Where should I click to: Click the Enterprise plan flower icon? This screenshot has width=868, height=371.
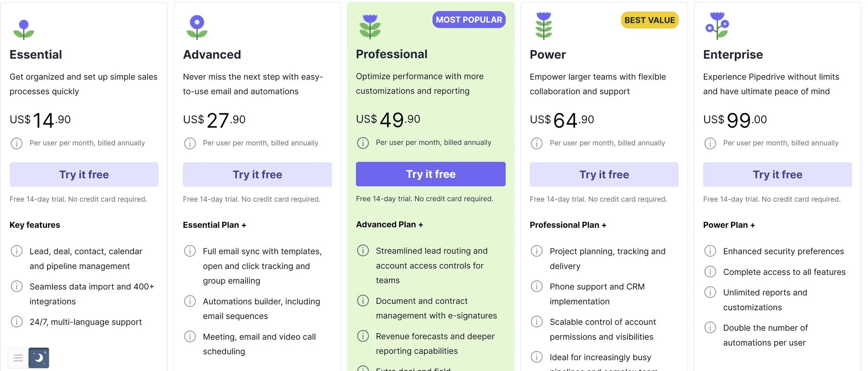click(717, 26)
